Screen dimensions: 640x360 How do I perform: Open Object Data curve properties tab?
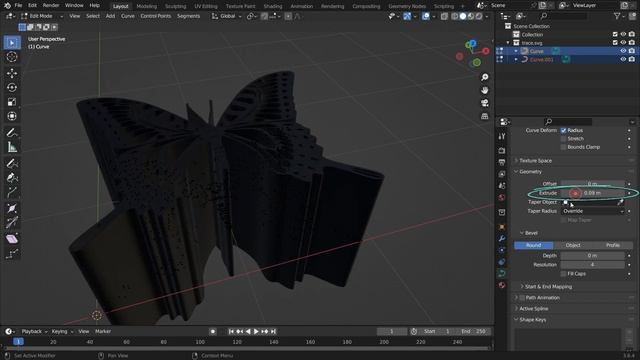tap(502, 273)
